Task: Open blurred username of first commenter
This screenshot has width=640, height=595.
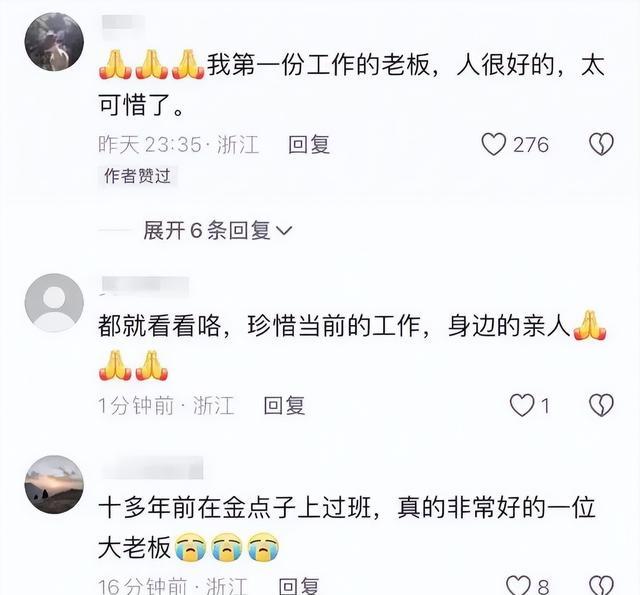Action: pyautogui.click(x=123, y=24)
